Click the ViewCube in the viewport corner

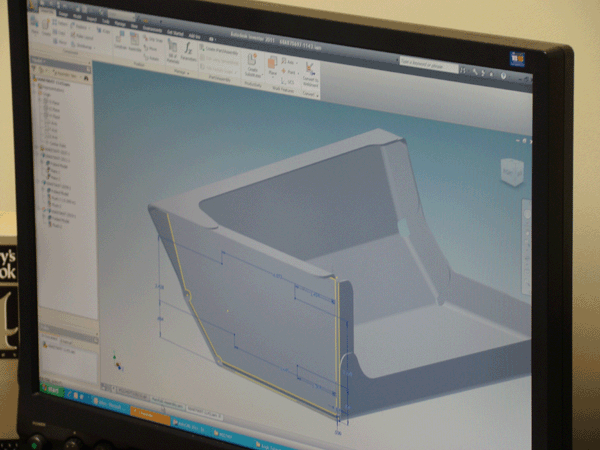[x=513, y=170]
